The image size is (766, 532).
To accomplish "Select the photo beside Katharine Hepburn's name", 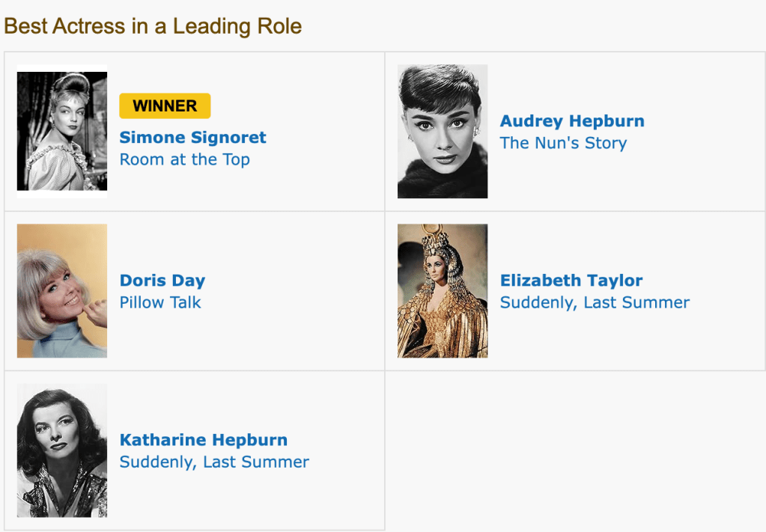I will click(62, 450).
